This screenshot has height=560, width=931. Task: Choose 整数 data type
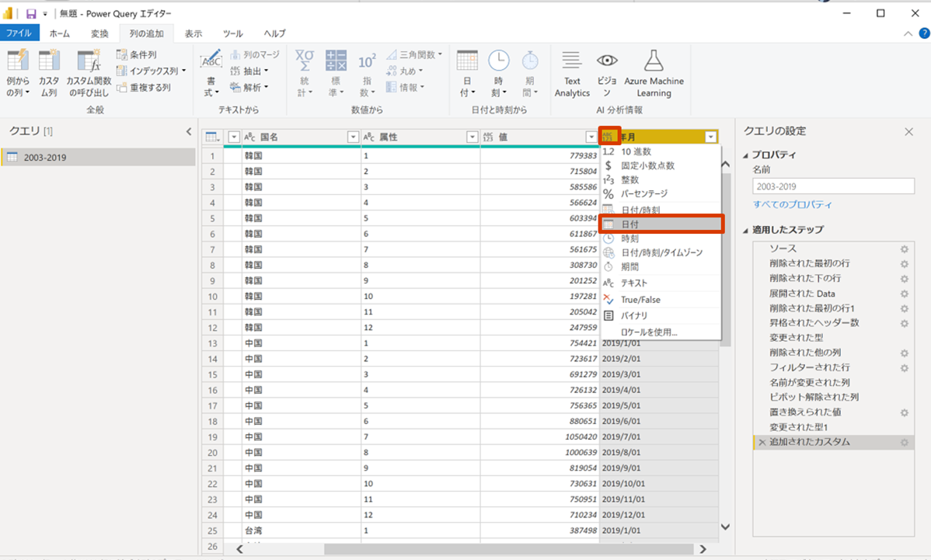click(661, 179)
